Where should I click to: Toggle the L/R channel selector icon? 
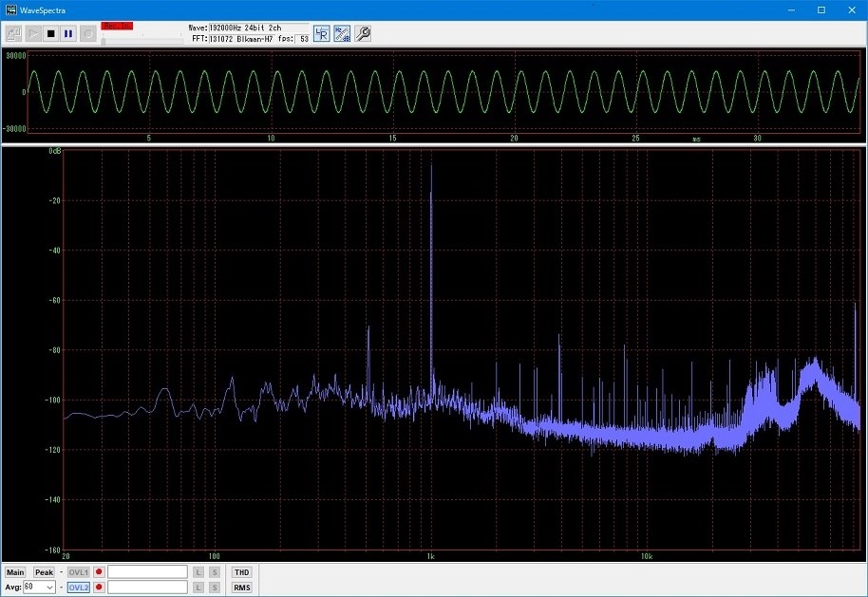(x=322, y=34)
